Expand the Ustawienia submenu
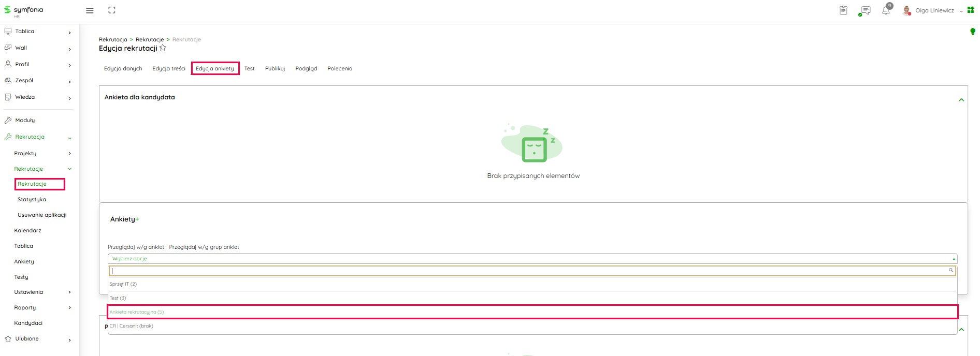Image resolution: width=980 pixels, height=356 pixels. pos(69,292)
